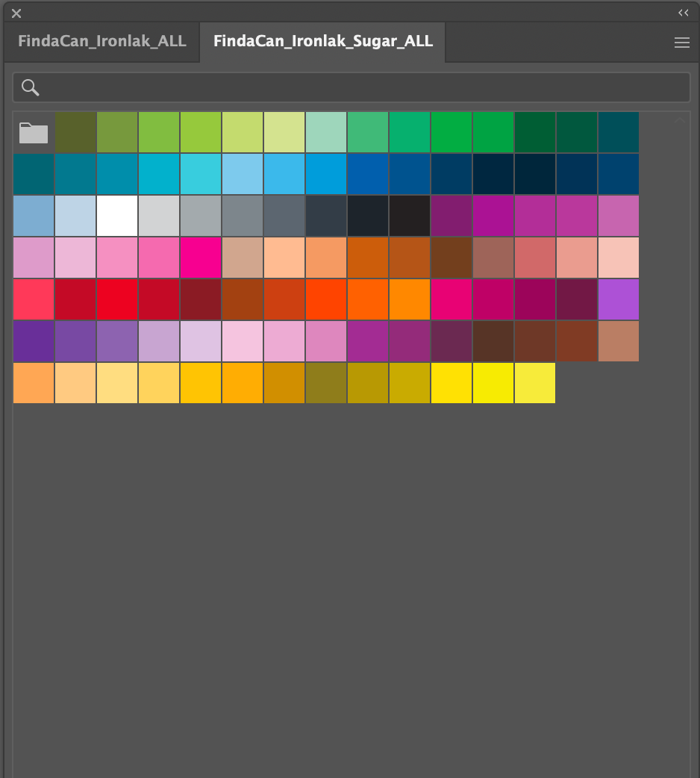This screenshot has height=778, width=700.
Task: Choose the tan beige swatch
Action: click(x=243, y=258)
